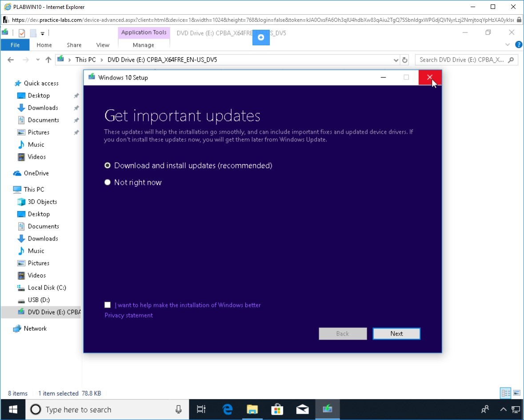Open the Manage ribbon tab
This screenshot has height=420, width=524.
(144, 45)
